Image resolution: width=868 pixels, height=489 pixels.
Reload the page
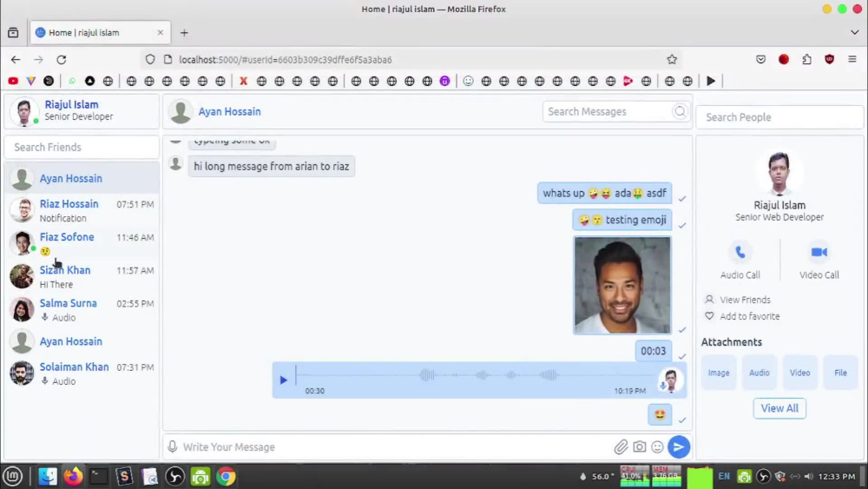[62, 59]
